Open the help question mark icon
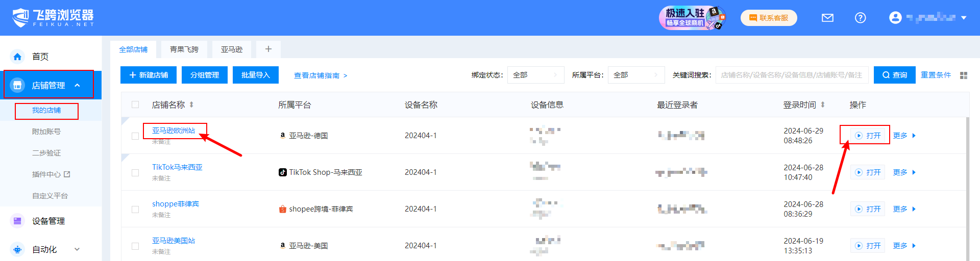 pos(860,18)
